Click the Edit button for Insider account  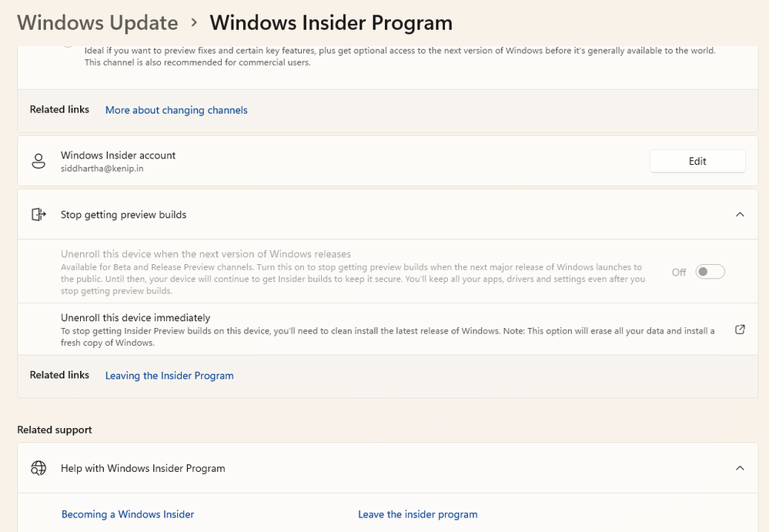pyautogui.click(x=697, y=162)
